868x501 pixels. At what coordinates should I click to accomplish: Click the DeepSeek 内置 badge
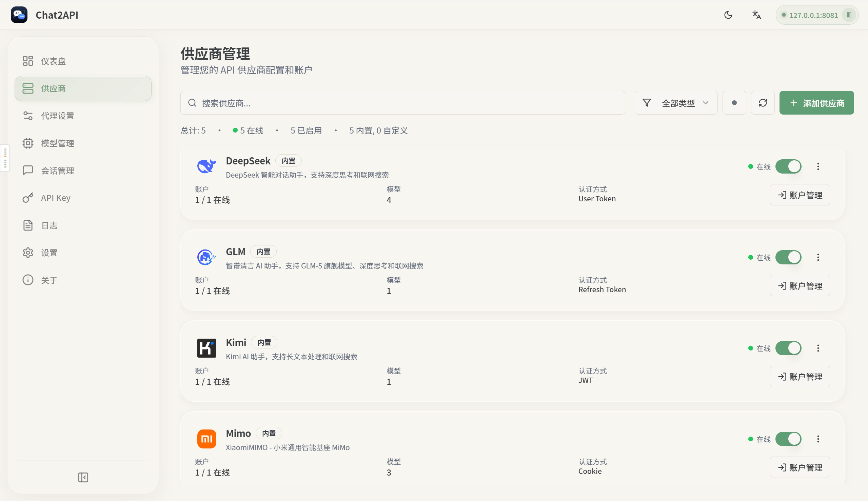pyautogui.click(x=289, y=161)
